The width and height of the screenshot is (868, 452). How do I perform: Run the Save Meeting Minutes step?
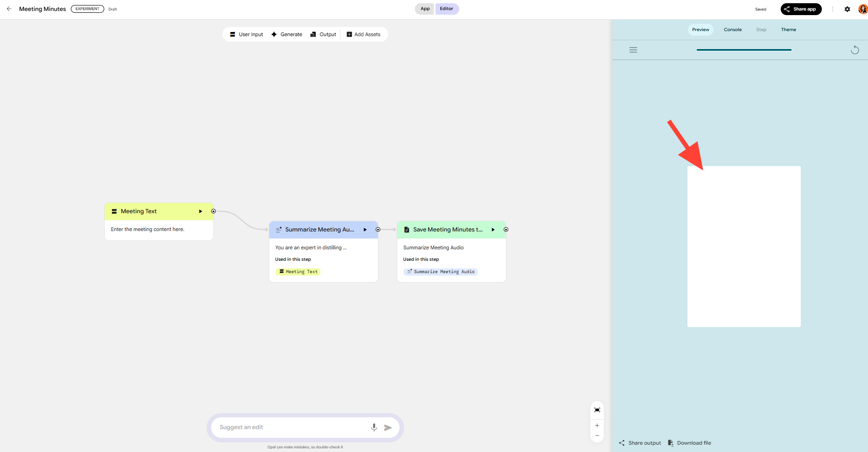click(x=493, y=230)
